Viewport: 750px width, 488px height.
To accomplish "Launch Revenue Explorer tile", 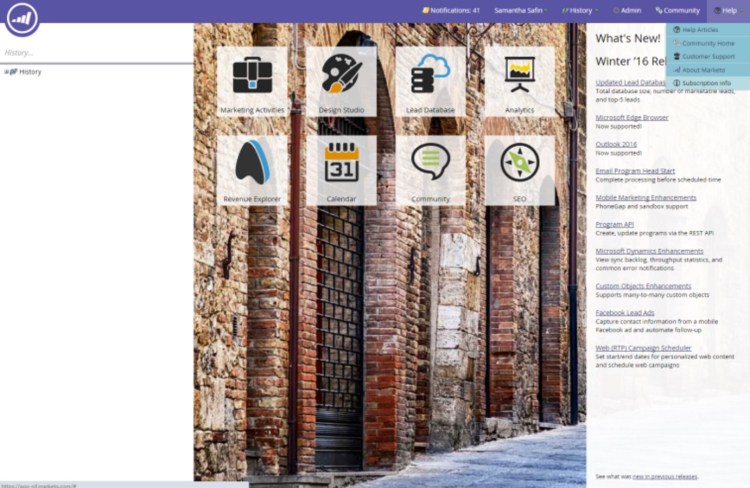I will (253, 170).
